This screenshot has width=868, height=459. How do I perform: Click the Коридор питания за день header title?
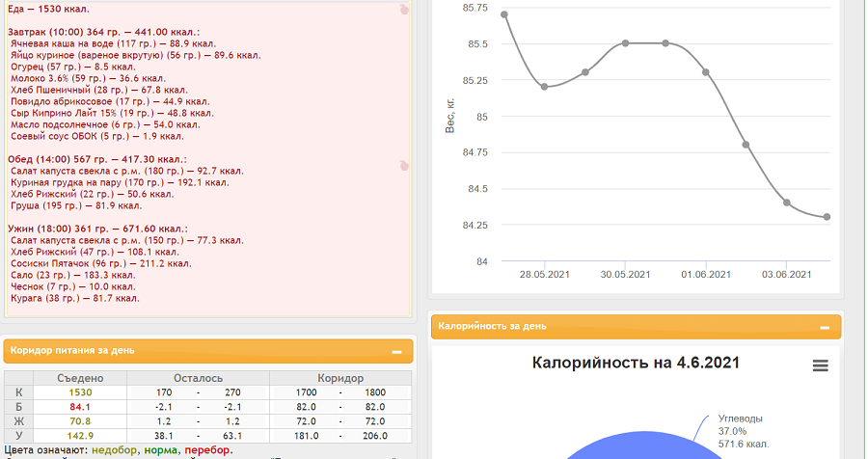click(72, 350)
